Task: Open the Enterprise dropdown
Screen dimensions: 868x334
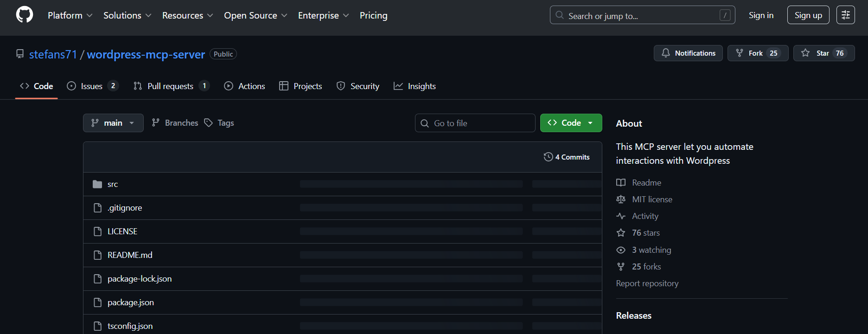Action: click(x=324, y=15)
